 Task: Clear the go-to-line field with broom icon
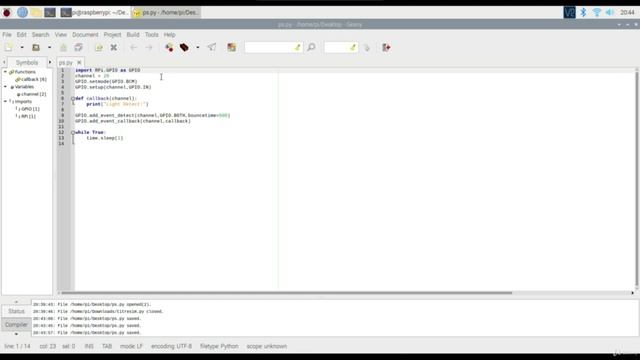(353, 47)
